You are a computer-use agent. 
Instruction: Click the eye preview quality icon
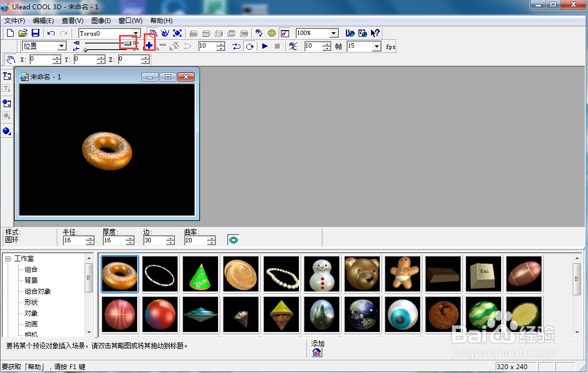[x=258, y=33]
